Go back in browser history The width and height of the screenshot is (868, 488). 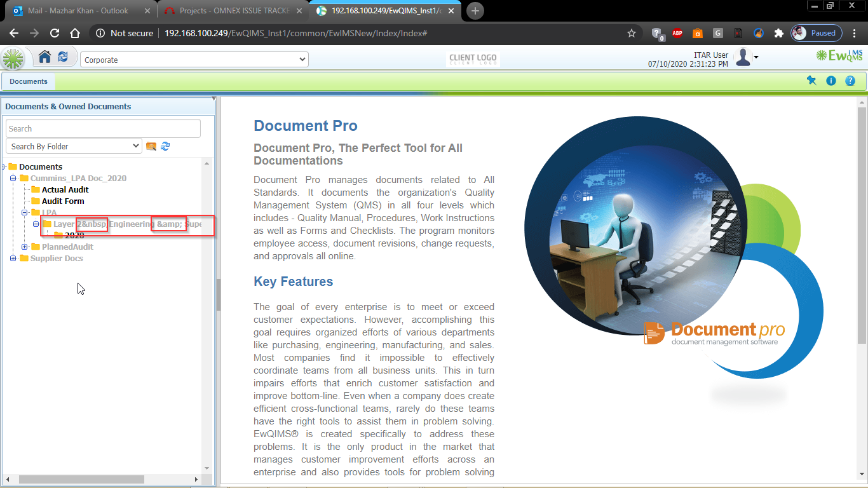(14, 33)
